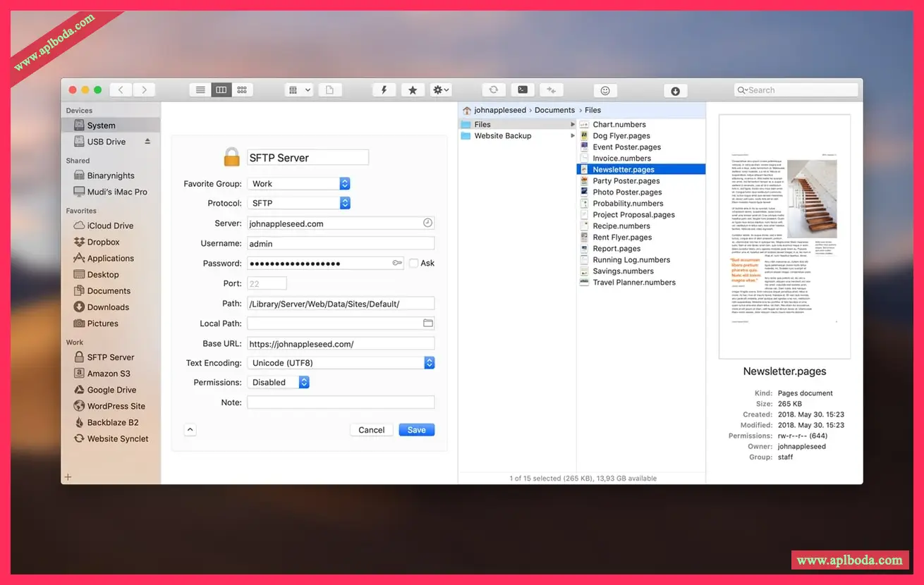The image size is (924, 585).
Task: Expand the Website Backup folder arrow
Action: coord(573,136)
